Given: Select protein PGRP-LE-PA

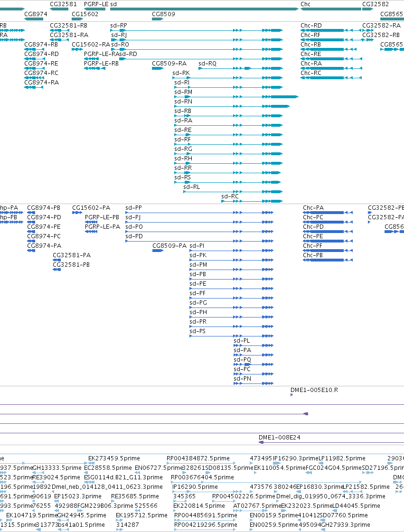Looking at the screenshot, I should click(x=91, y=232).
